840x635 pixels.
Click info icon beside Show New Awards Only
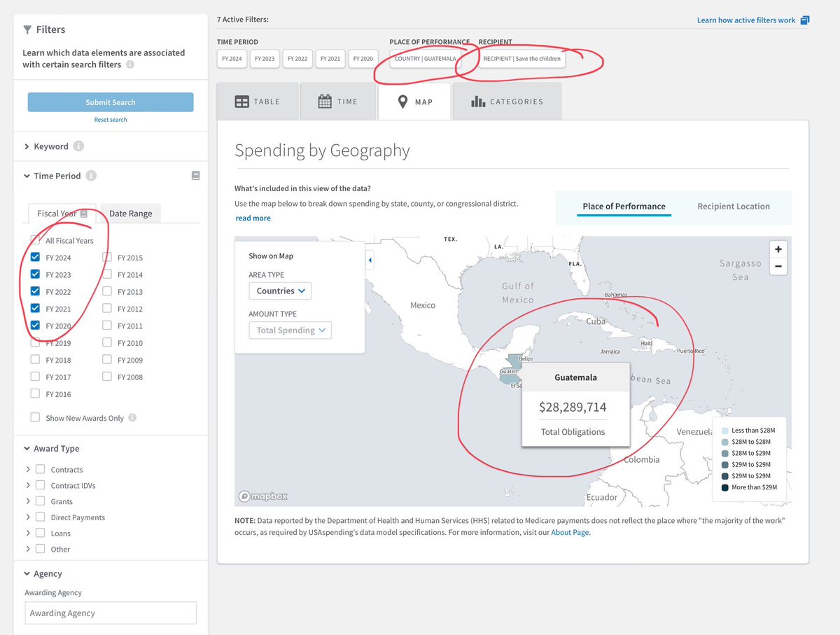(x=132, y=418)
